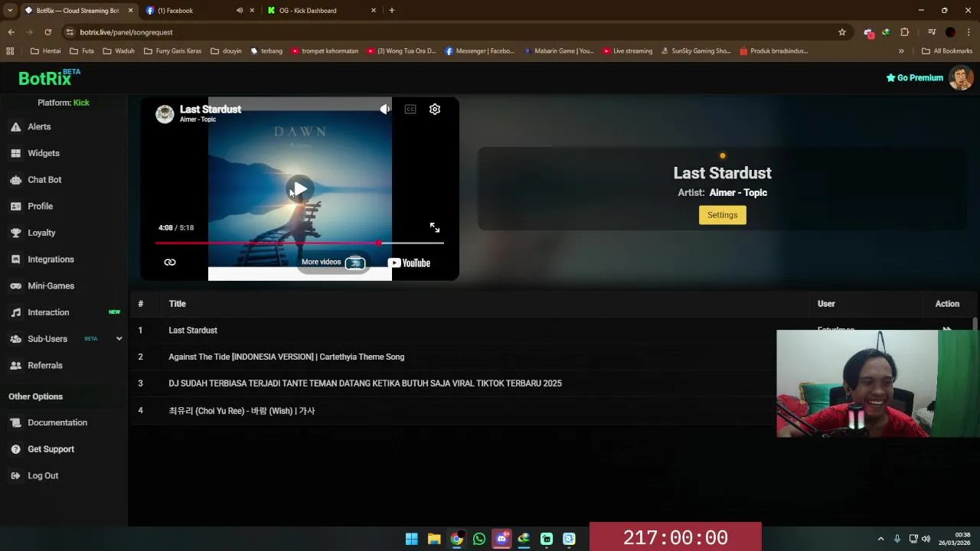
Task: Bookmark this page with the star
Action: coord(842,32)
